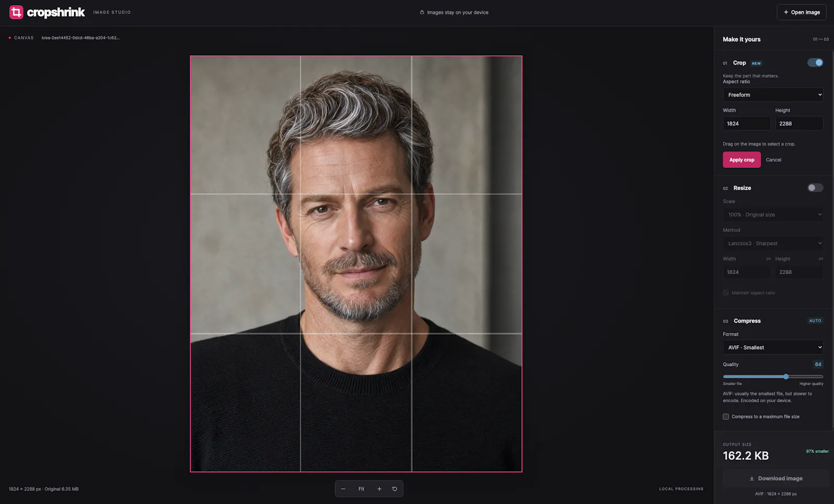
Task: Check 'Compress to a maximum file size'
Action: point(726,416)
